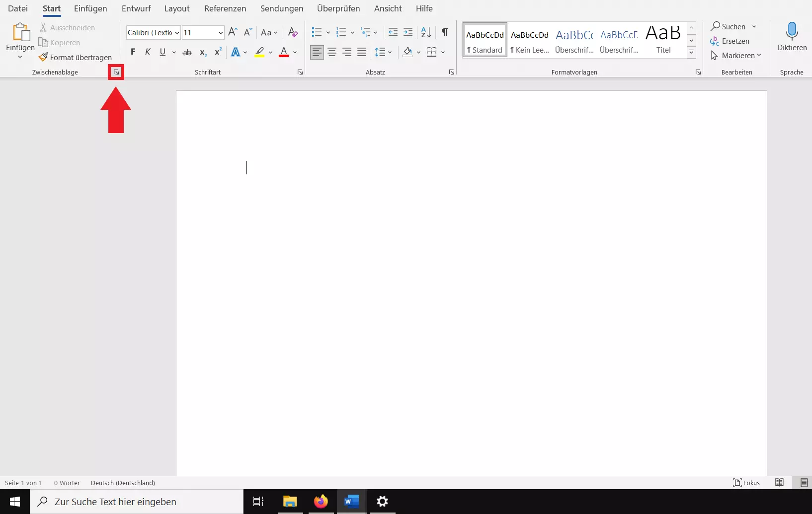The height and width of the screenshot is (514, 812).
Task: Toggle paragraph marks pilcrow display
Action: click(445, 32)
